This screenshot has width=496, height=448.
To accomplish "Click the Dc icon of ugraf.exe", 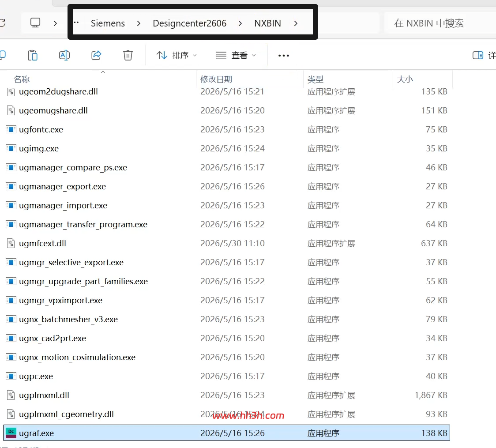I will click(11, 433).
